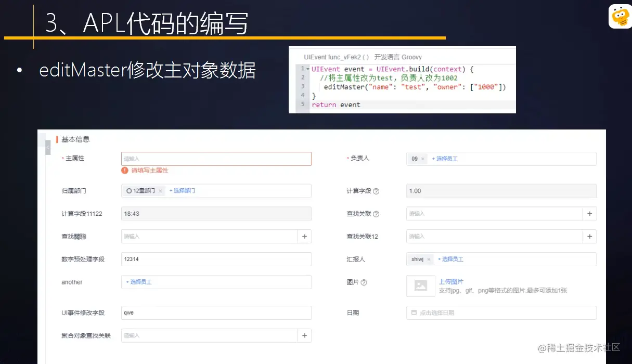Click plus button of 查找关联 field
This screenshot has height=364, width=632.
pyautogui.click(x=589, y=214)
